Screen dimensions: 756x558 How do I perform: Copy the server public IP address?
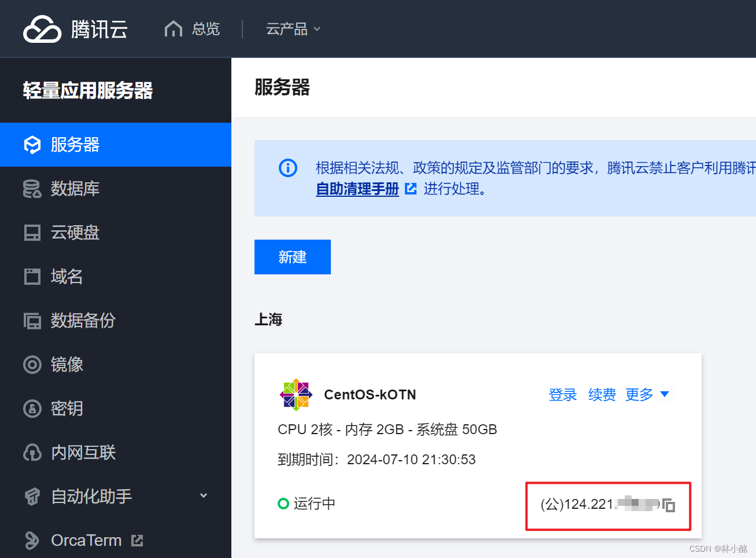pyautogui.click(x=669, y=505)
